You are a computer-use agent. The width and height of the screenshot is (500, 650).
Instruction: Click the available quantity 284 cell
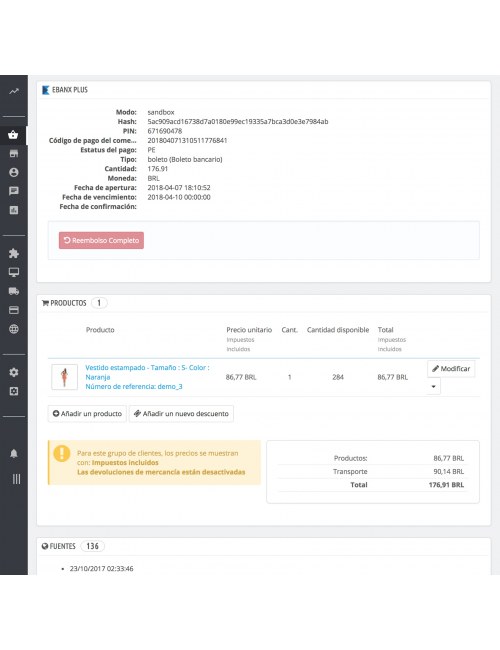click(338, 377)
